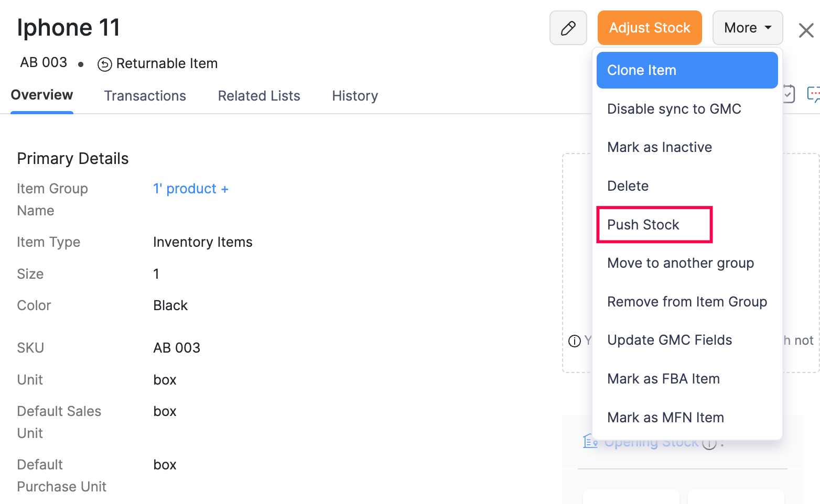
Task: Switch to the Transactions tab
Action: pyautogui.click(x=145, y=96)
